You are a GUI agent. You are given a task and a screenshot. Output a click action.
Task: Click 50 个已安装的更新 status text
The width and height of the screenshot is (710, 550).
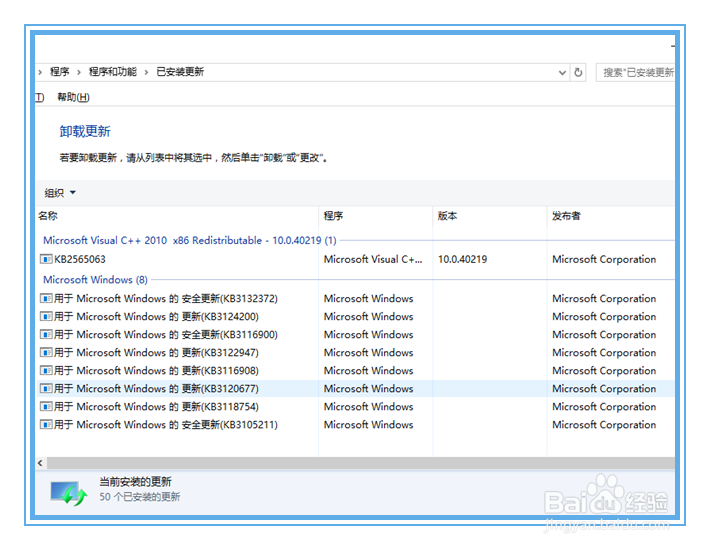140,497
